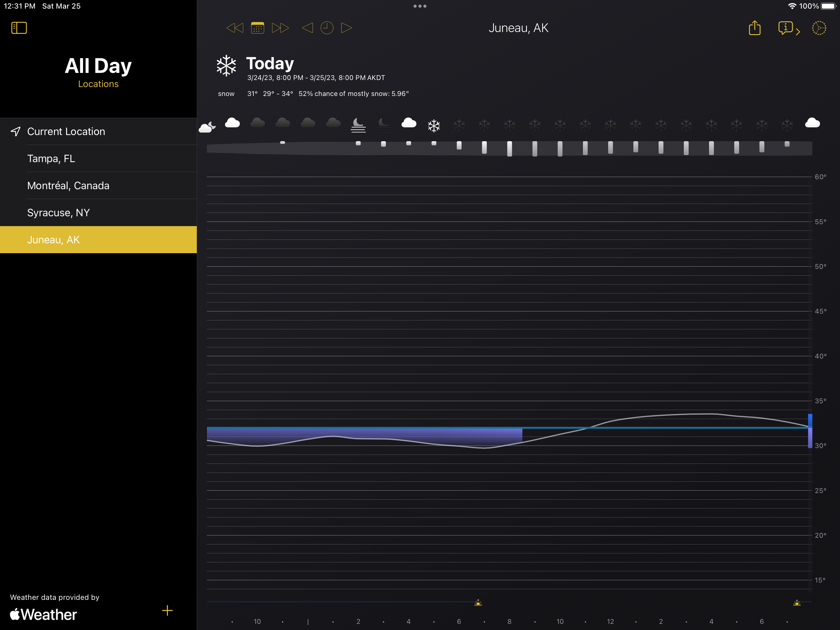Select Current Location in the sidebar
The image size is (840, 630).
[x=98, y=131]
